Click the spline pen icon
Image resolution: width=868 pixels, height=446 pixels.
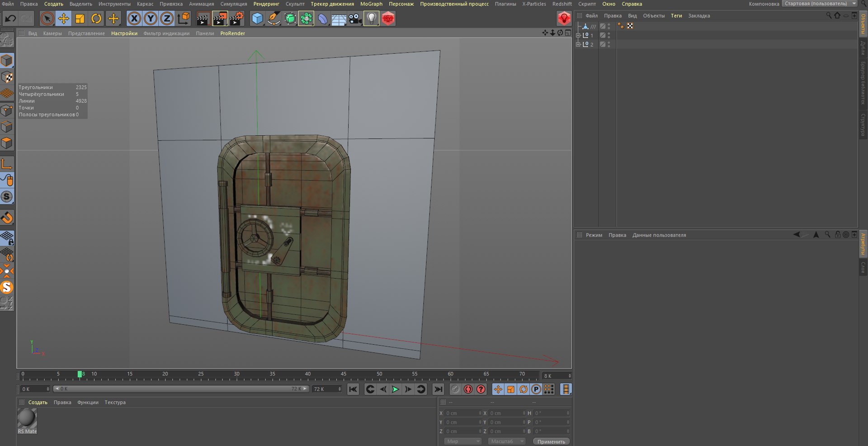274,19
